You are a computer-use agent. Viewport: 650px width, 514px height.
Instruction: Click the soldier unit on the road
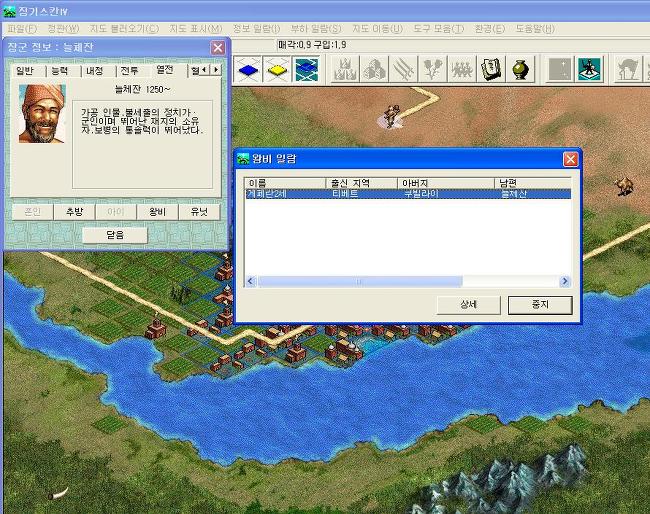[390, 116]
